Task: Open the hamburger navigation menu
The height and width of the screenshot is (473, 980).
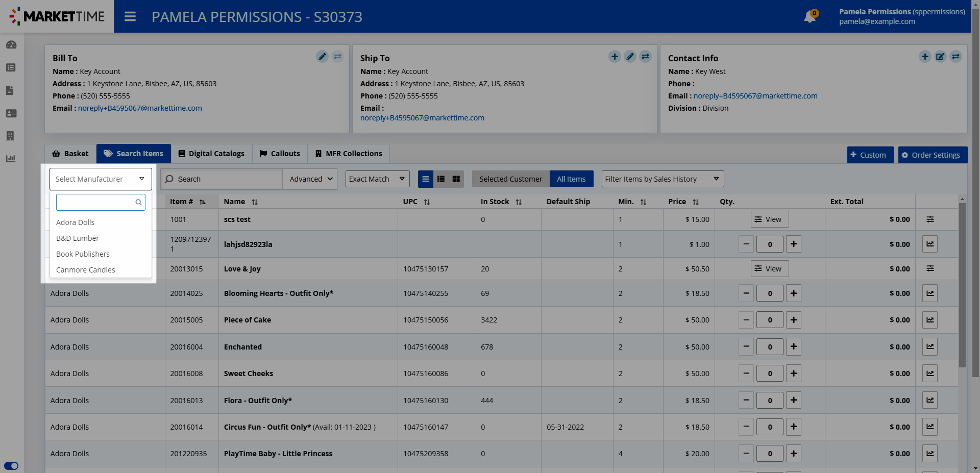Action: (x=130, y=17)
